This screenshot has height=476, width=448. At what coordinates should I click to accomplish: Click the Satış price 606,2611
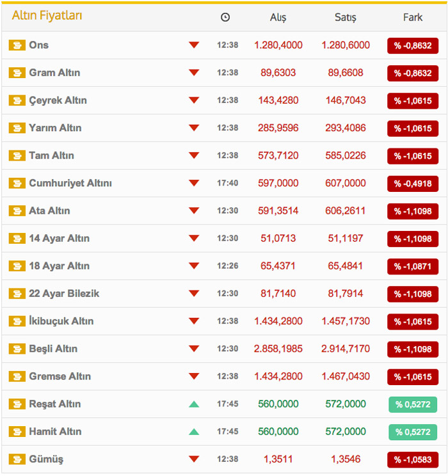346,211
